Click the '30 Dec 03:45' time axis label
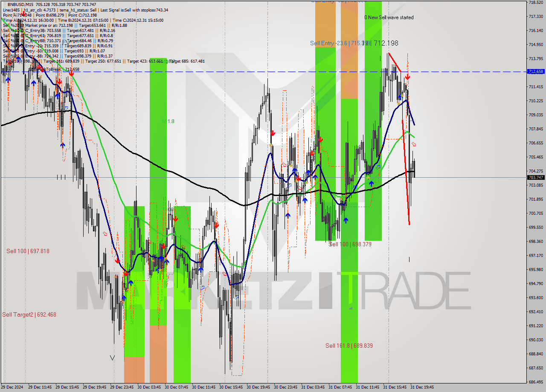The height and width of the screenshot is (392, 546). (x=149, y=387)
